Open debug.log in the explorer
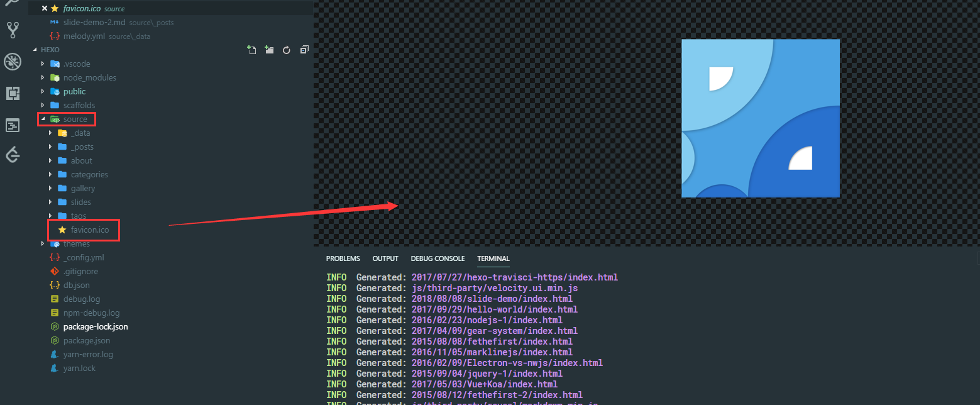 82,299
